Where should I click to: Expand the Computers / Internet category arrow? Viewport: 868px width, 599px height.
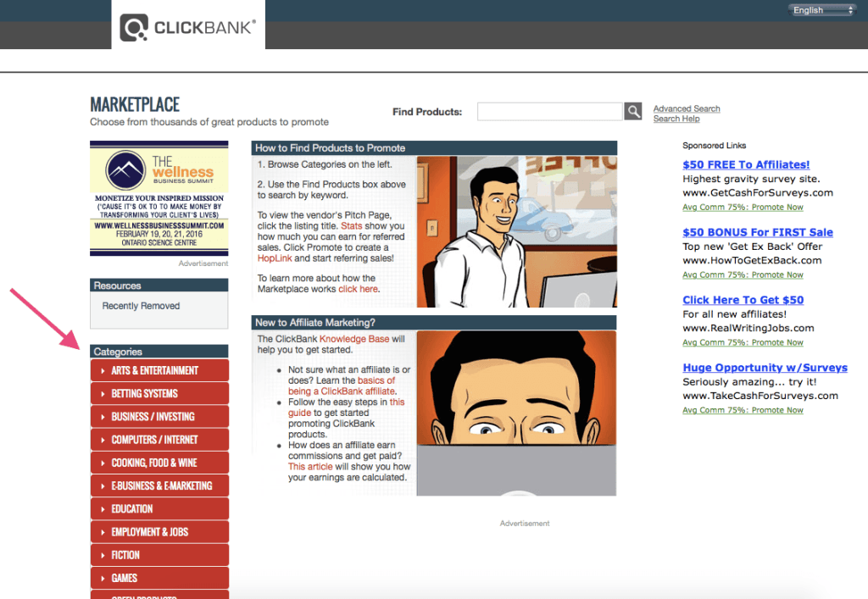(x=103, y=440)
